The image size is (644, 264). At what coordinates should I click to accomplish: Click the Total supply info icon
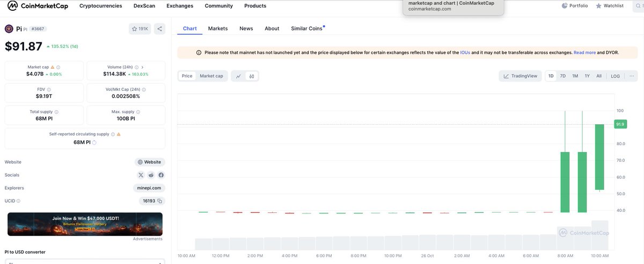[56, 112]
